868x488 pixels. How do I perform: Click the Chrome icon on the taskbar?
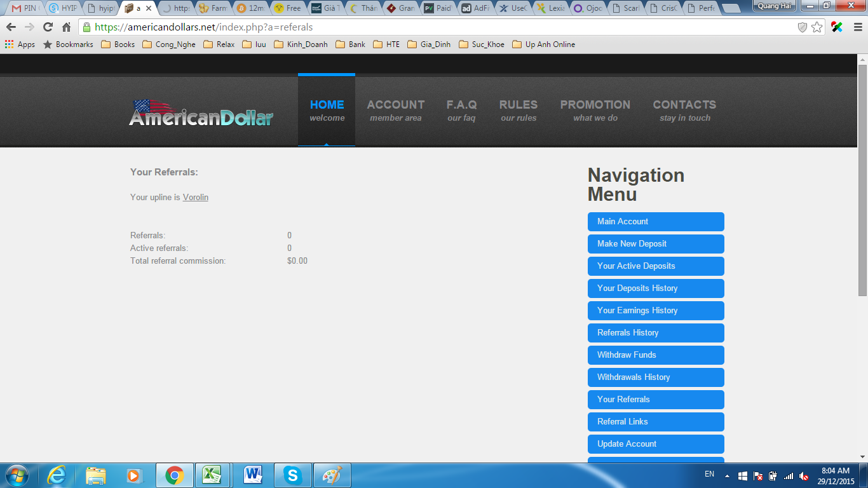click(174, 475)
